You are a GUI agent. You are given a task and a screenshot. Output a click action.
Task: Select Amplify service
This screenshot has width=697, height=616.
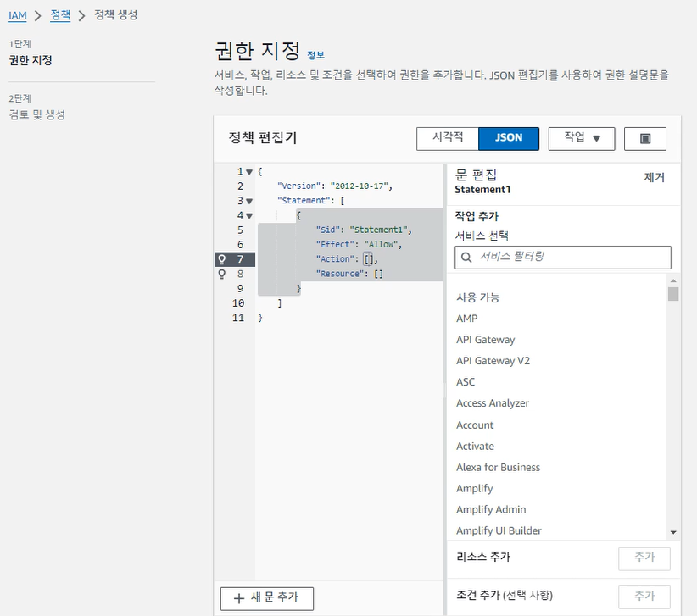click(x=474, y=489)
